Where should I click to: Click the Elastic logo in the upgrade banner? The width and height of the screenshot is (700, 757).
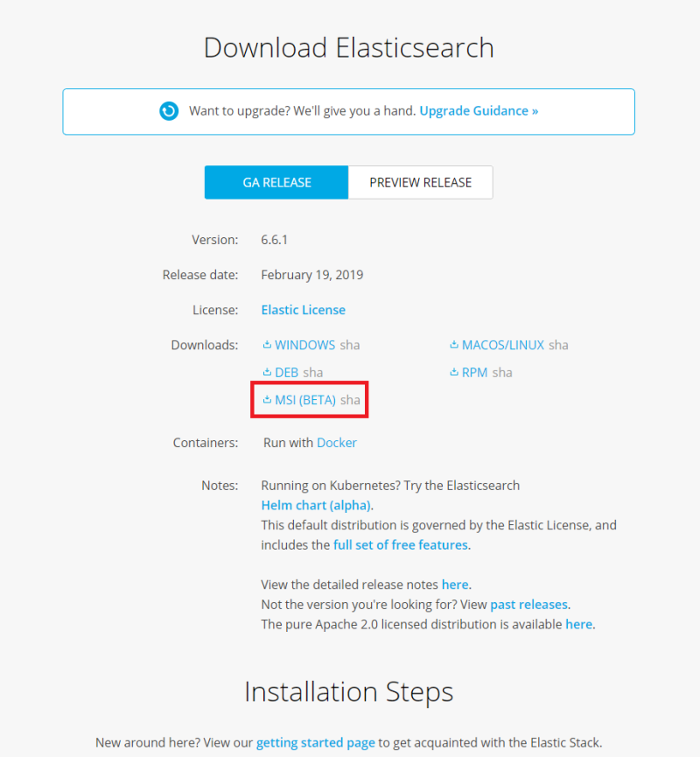point(169,111)
